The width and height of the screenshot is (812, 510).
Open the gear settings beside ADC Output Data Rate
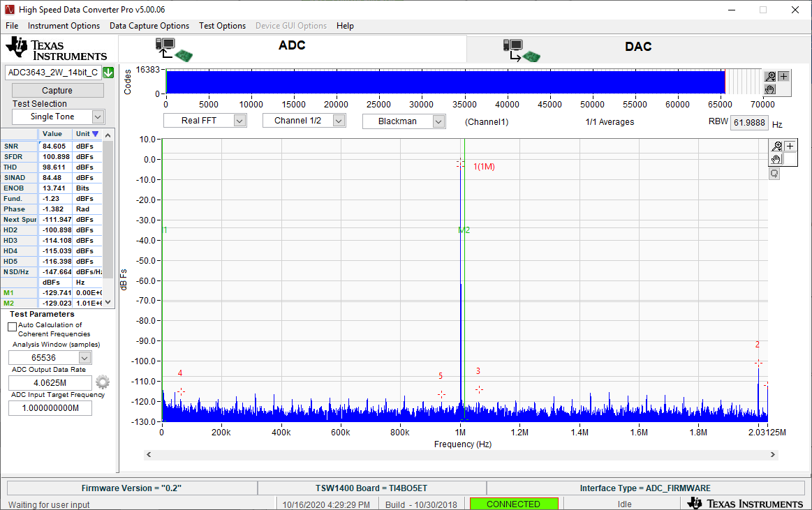tap(102, 382)
